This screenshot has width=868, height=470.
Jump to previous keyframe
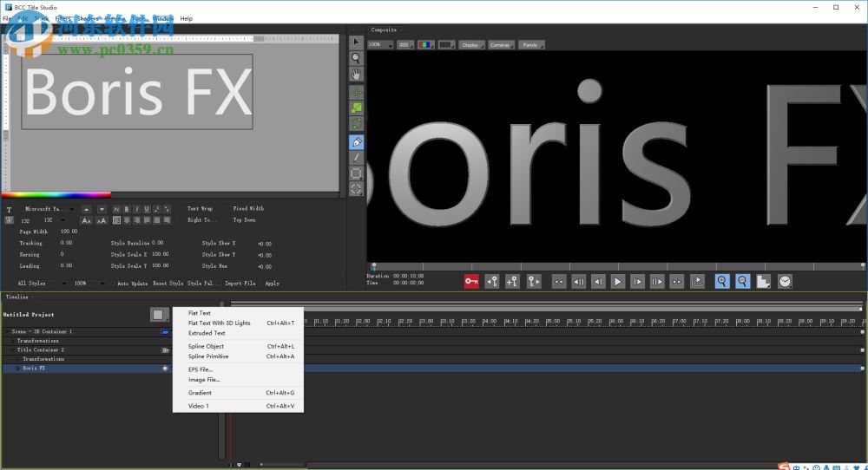coord(491,282)
